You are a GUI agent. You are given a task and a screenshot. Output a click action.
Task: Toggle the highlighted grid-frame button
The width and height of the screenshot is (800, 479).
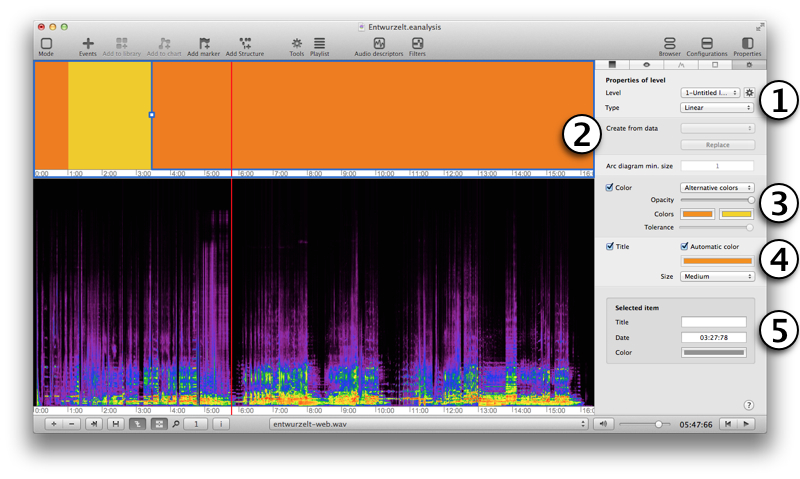[x=159, y=424]
